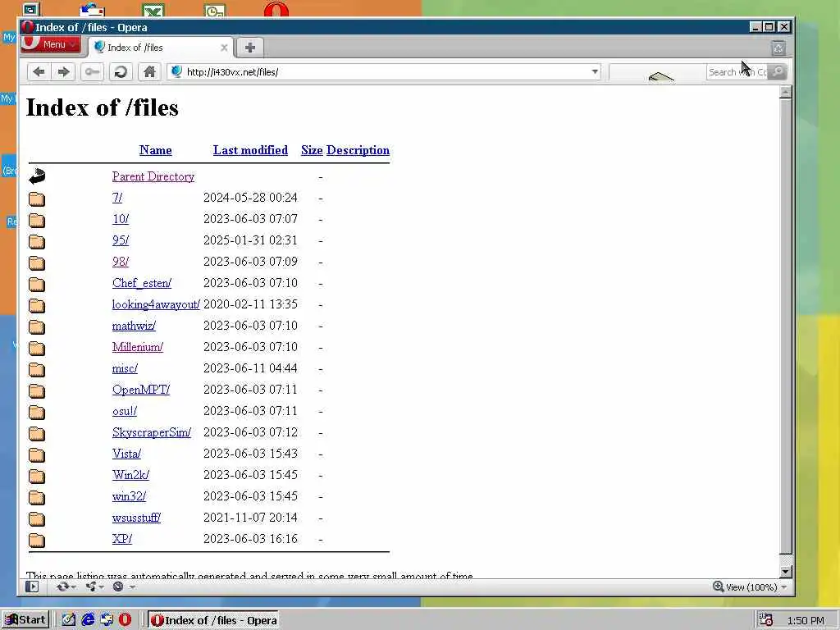
Task: Go forward with the Forward arrow button
Action: 63,72
